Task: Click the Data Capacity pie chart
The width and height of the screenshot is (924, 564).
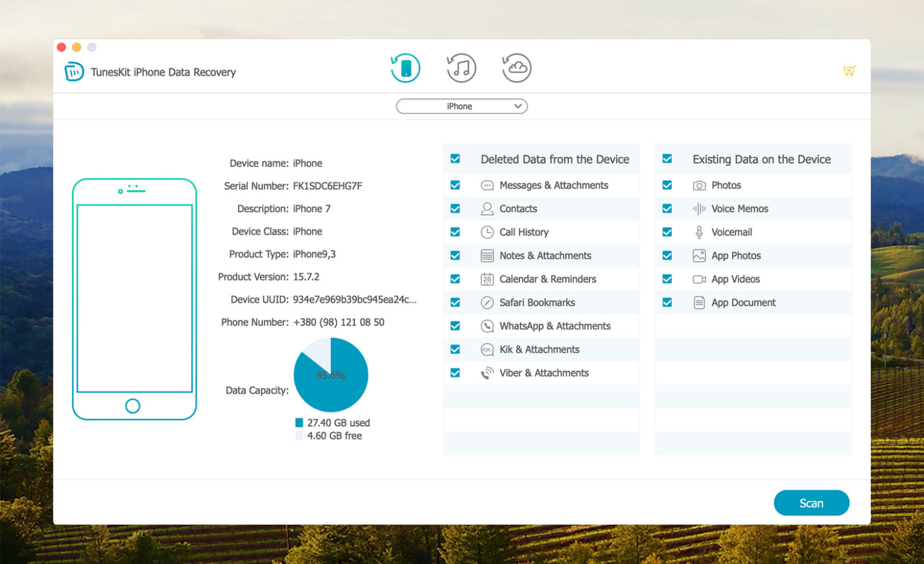Action: [331, 375]
